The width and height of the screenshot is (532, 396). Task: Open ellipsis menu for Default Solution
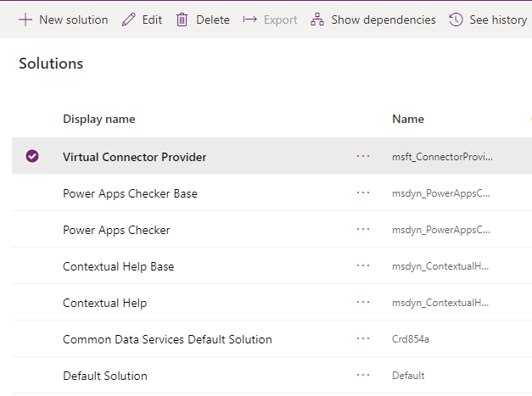(364, 376)
